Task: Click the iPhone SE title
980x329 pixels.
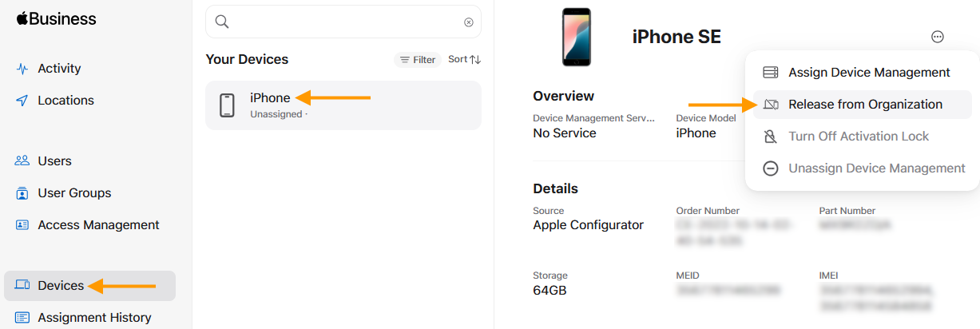Action: point(676,37)
